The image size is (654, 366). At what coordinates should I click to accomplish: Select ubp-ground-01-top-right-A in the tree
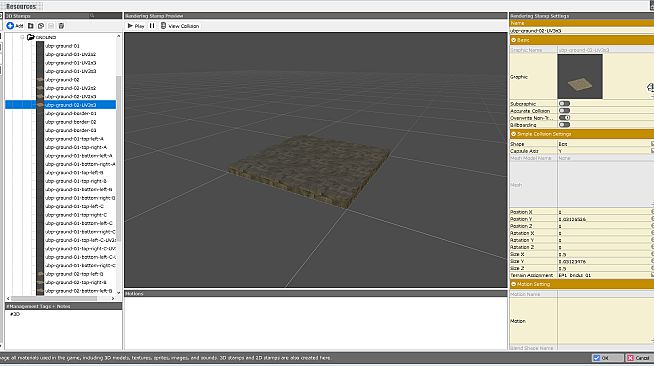[x=76, y=147]
